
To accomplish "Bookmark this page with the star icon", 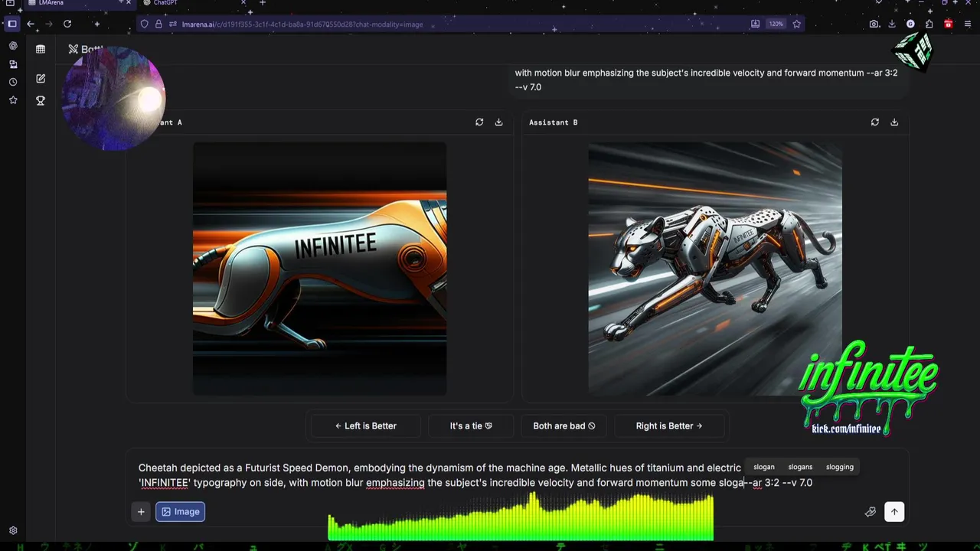I will click(x=797, y=24).
